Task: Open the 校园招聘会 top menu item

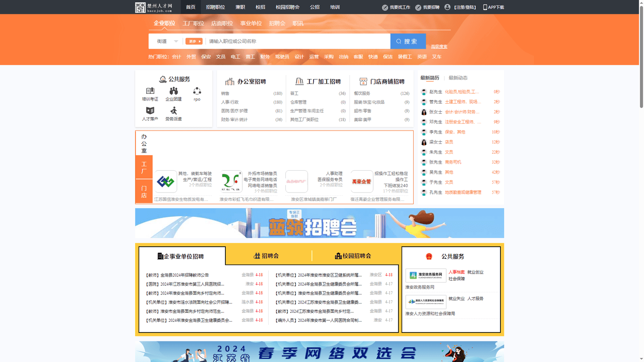Action: pyautogui.click(x=288, y=7)
